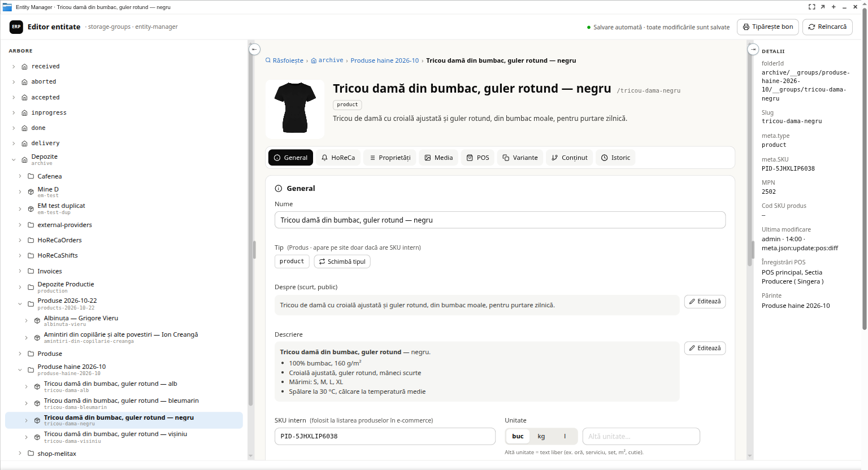Select 'buc' as the unit
This screenshot has height=470, width=868.
coord(518,436)
